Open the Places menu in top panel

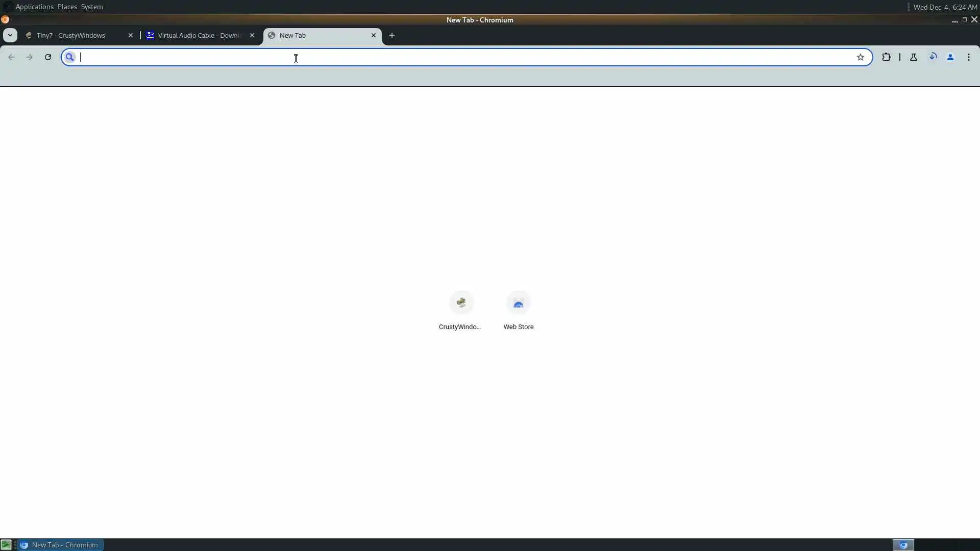[67, 7]
